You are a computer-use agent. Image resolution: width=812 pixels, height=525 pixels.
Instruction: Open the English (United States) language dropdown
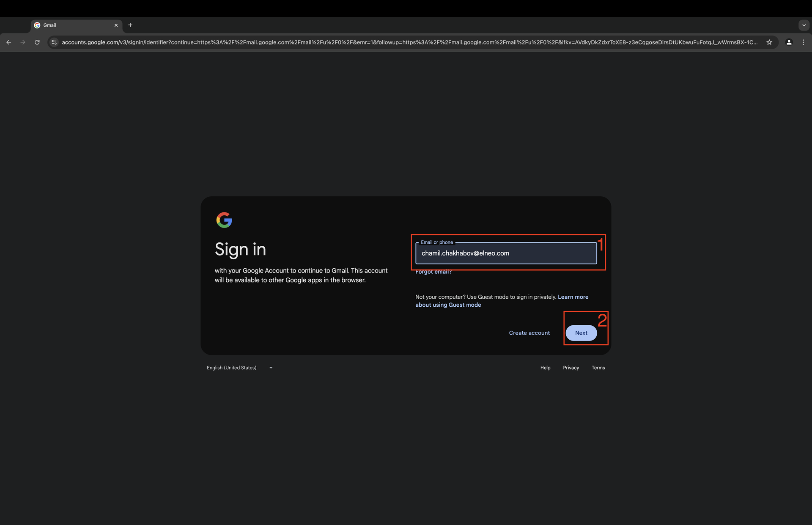(239, 368)
